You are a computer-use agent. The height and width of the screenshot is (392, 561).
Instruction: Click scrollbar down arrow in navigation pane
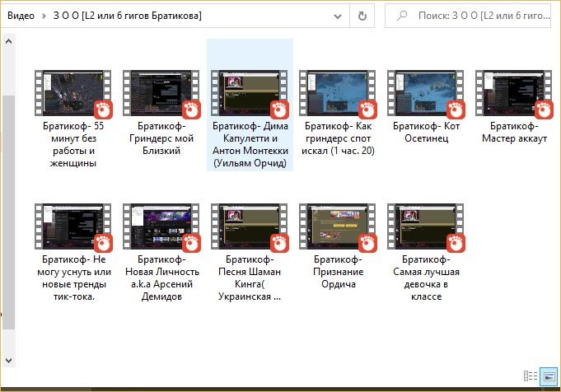coord(8,360)
